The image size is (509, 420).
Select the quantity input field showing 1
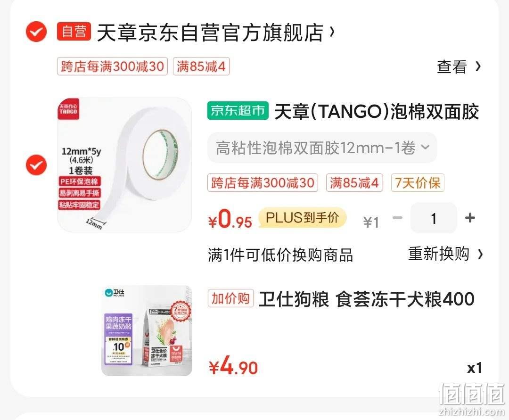click(x=434, y=218)
